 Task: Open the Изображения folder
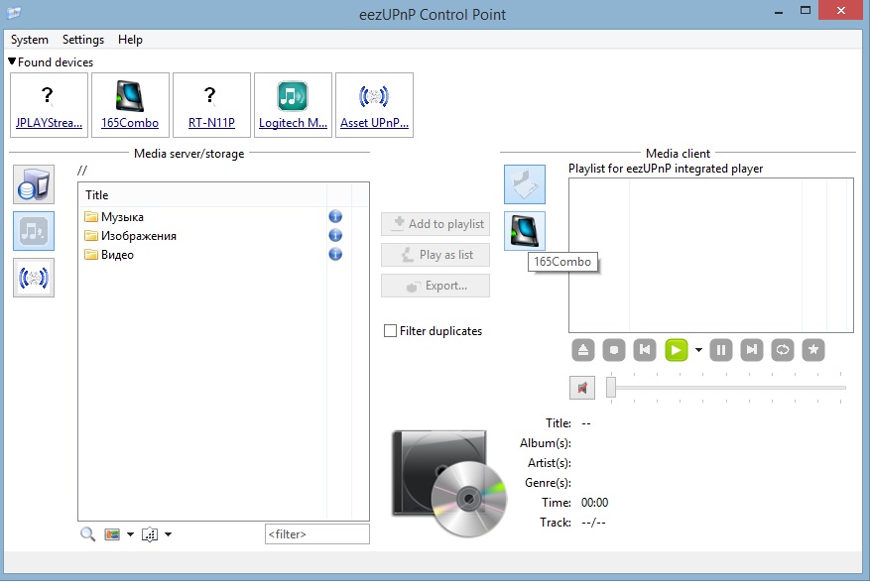tap(130, 236)
